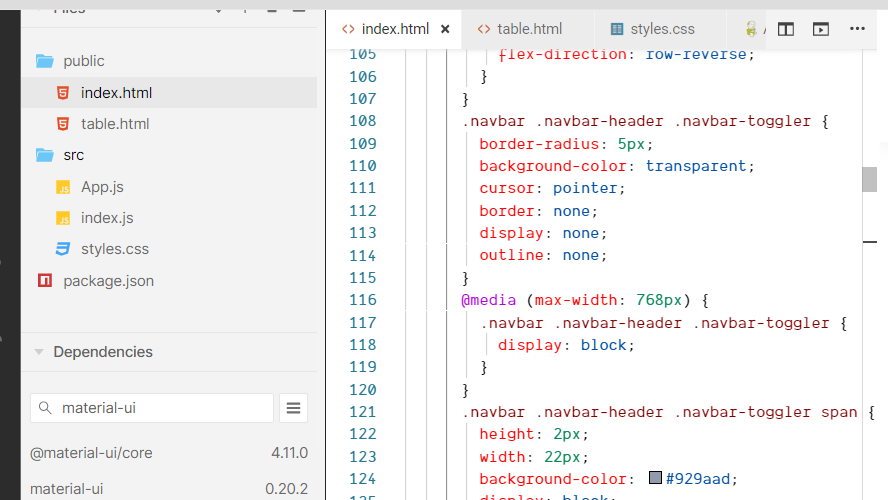Click 'block' value on line 118
This screenshot has height=500, width=888.
[x=604, y=345]
